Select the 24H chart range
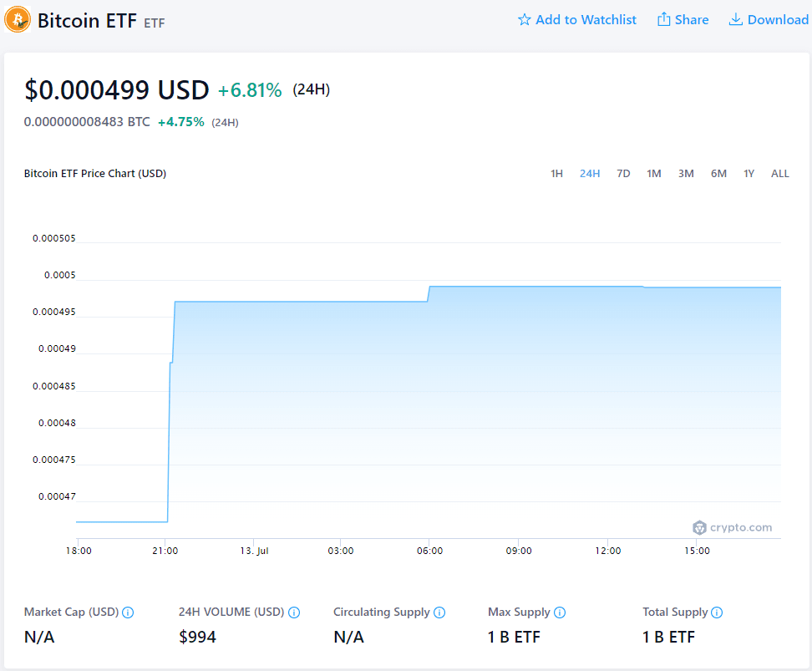This screenshot has width=812, height=671. [590, 174]
